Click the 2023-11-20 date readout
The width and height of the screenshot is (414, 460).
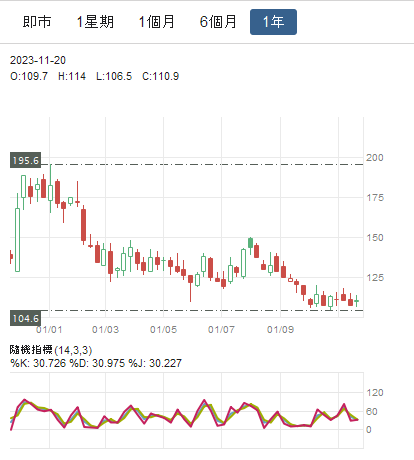pos(38,60)
